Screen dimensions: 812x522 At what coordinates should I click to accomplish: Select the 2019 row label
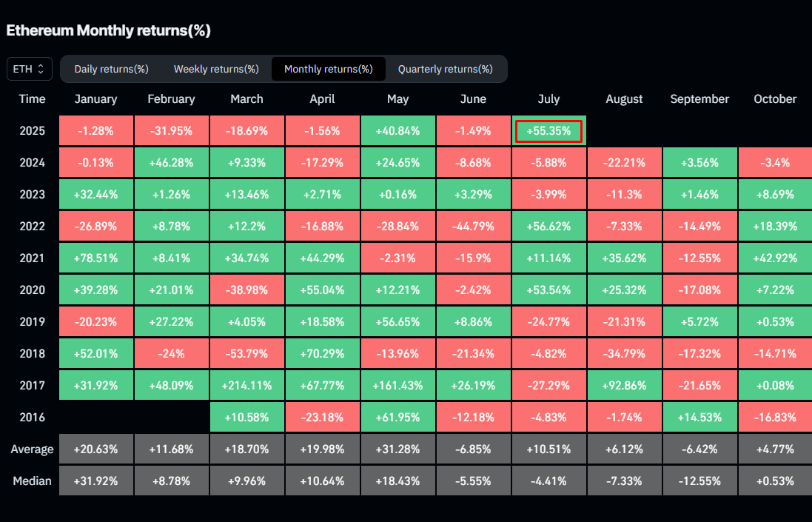pyautogui.click(x=32, y=321)
